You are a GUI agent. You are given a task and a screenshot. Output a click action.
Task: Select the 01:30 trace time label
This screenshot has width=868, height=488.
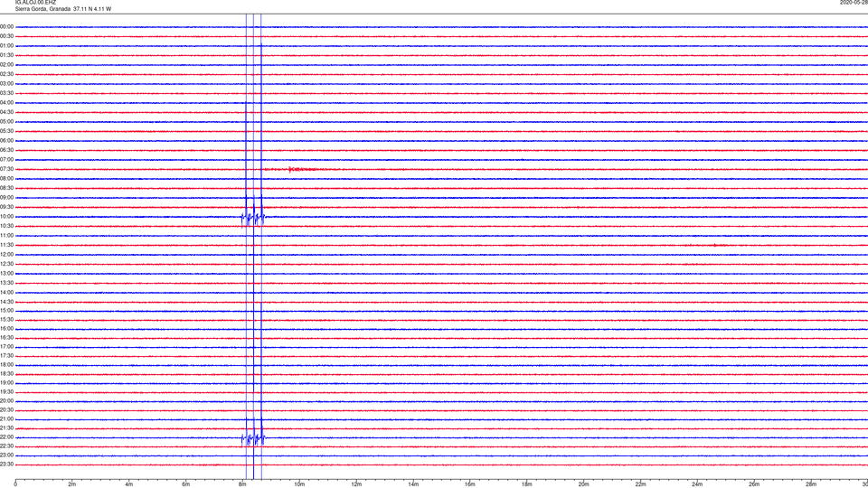point(6,55)
